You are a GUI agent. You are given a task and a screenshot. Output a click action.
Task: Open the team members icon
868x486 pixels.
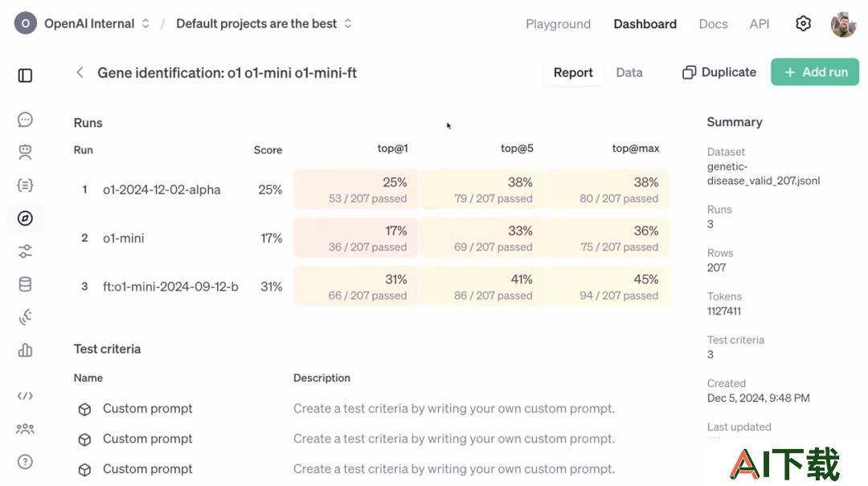[x=25, y=428]
